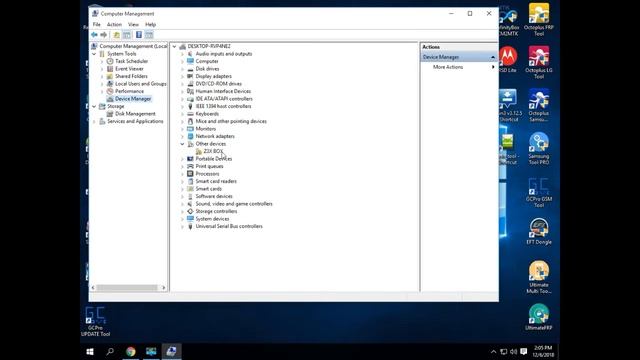Image resolution: width=640 pixels, height=360 pixels.
Task: Select the EFT Dongle desktop icon
Action: [x=539, y=231]
